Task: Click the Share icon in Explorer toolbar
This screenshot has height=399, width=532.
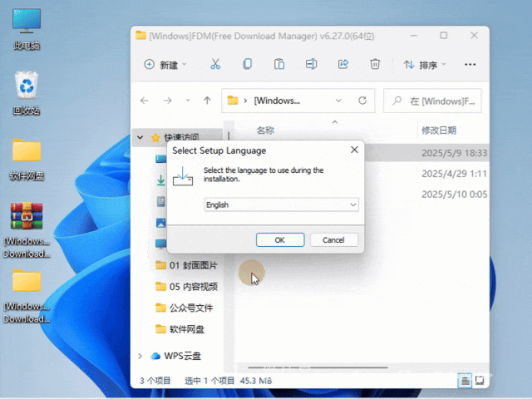Action: pyautogui.click(x=343, y=64)
